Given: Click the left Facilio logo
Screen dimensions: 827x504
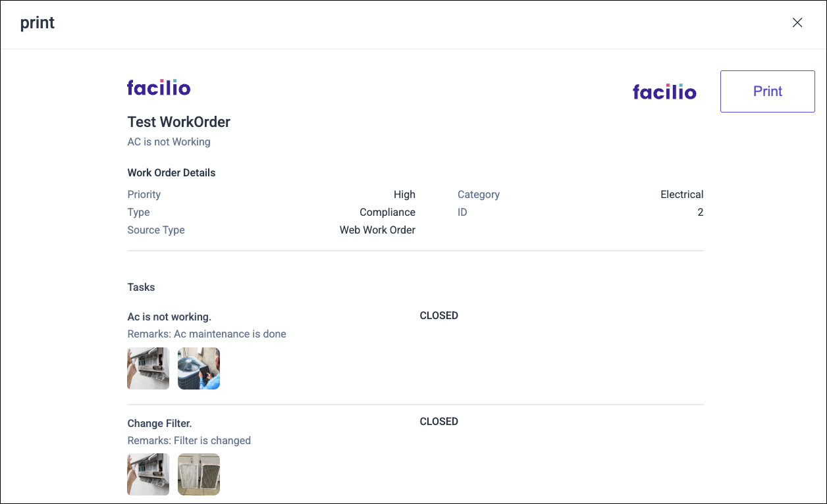Looking at the screenshot, I should pyautogui.click(x=159, y=88).
